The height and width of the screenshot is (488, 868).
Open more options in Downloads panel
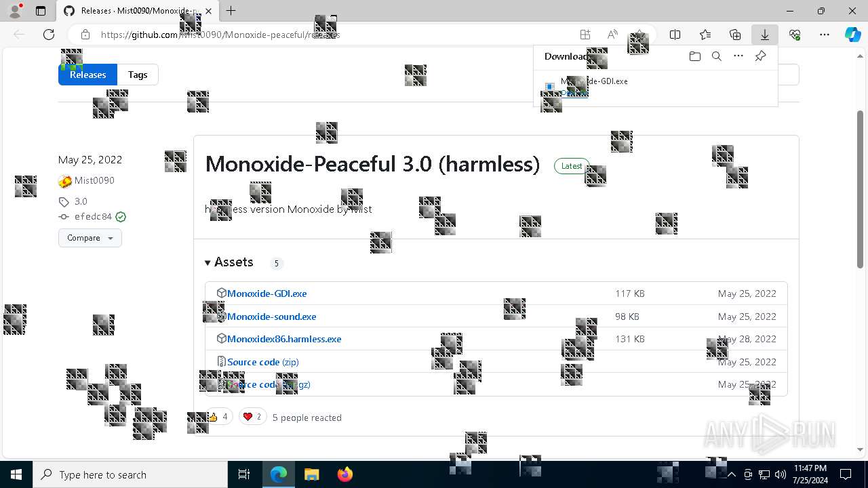point(738,56)
